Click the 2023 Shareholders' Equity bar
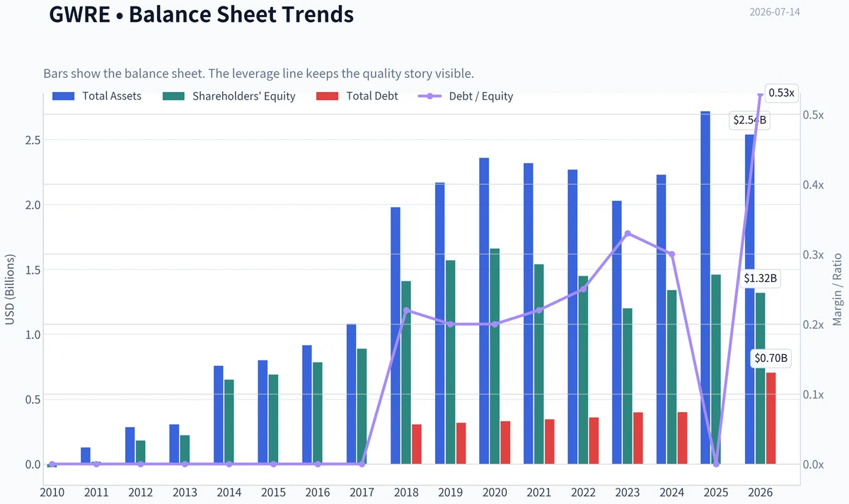849x504 pixels. [628, 386]
